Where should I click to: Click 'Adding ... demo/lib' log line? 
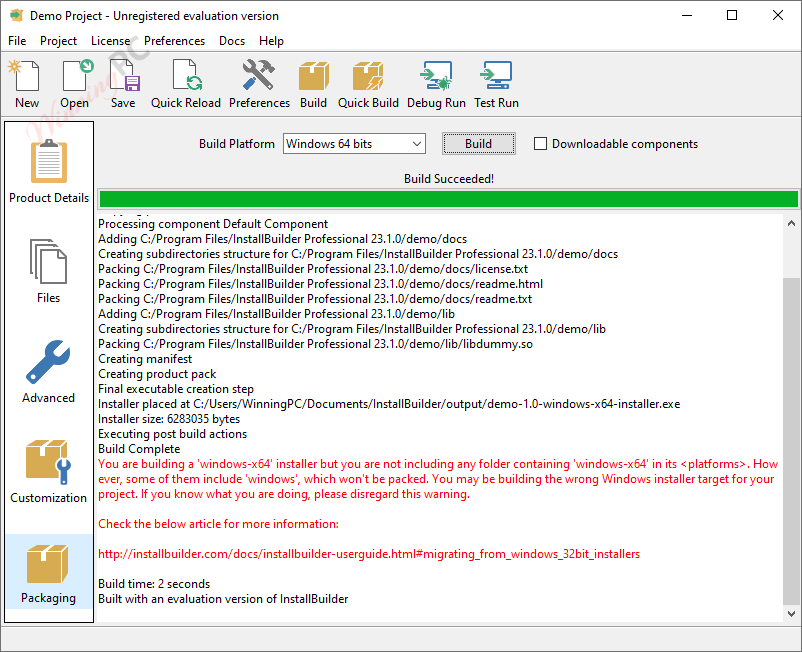[x=276, y=314]
